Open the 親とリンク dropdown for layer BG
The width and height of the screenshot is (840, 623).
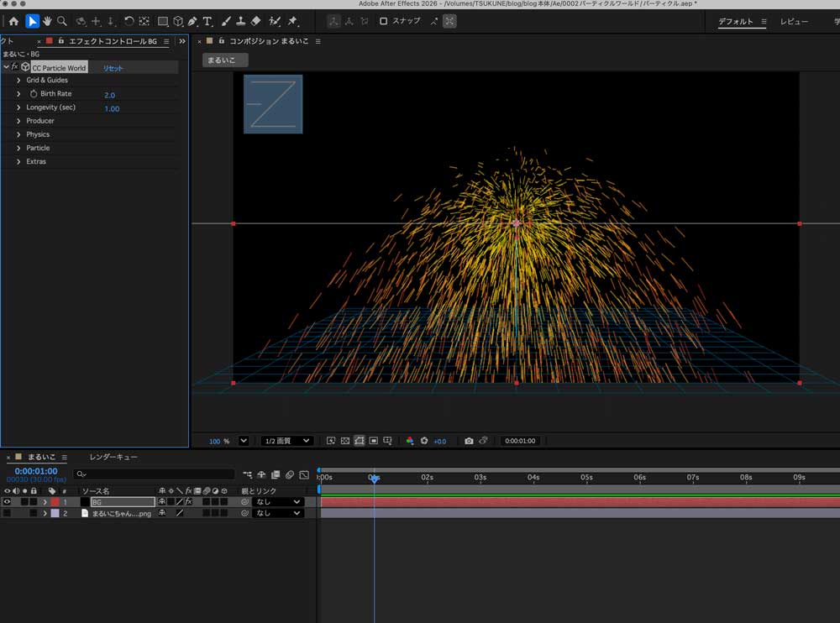[278, 501]
